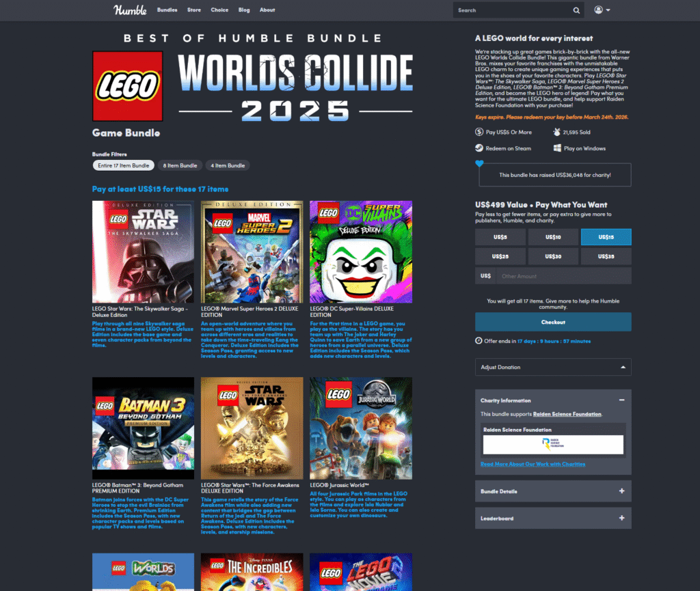Open Raiden Science Foundation link

pos(567,414)
